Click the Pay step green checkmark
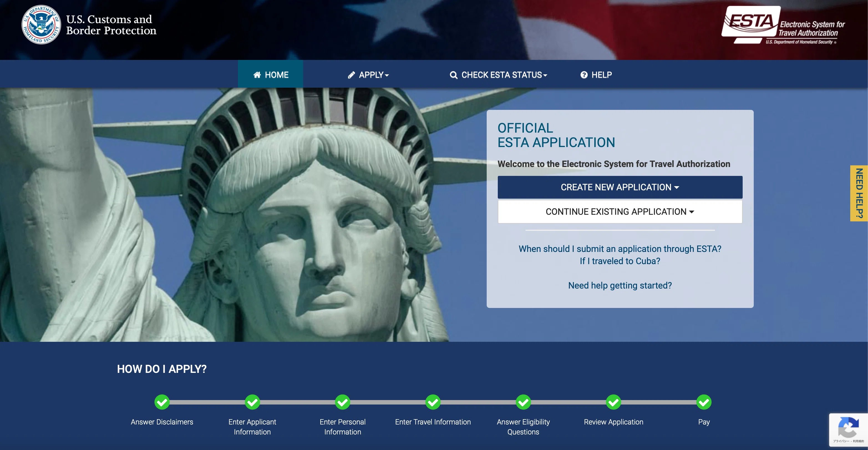 pyautogui.click(x=704, y=402)
